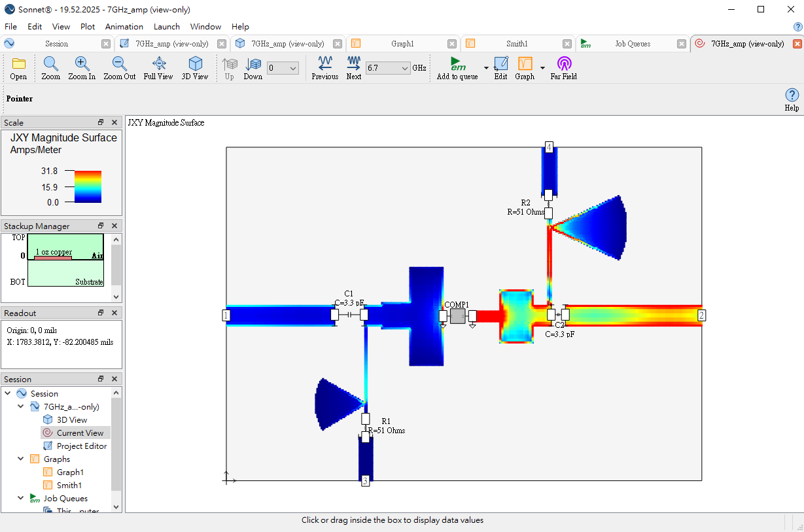Screen dimensions: 804x532
Task: Open the 6.7 GHz frequency dropdown
Action: (x=388, y=68)
